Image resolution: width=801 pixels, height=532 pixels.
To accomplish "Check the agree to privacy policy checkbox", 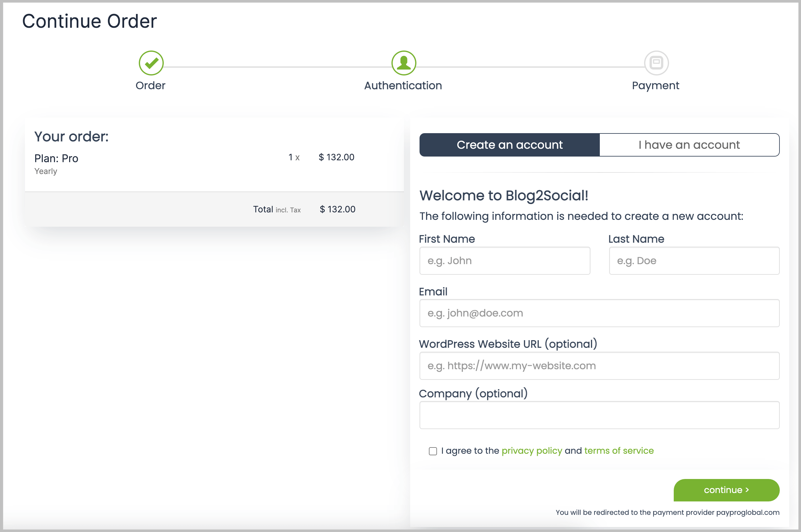I will (x=433, y=451).
